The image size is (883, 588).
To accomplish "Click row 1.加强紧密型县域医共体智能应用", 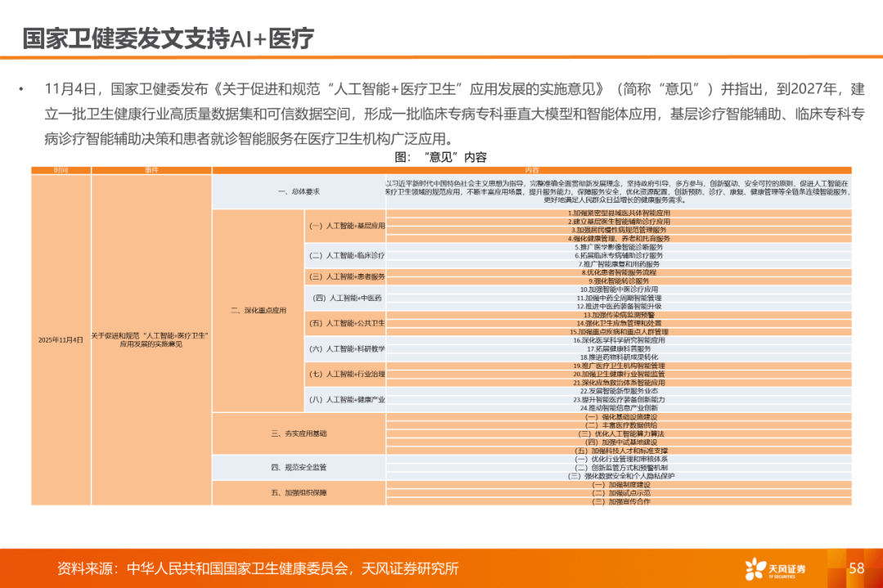I will pyautogui.click(x=619, y=213).
